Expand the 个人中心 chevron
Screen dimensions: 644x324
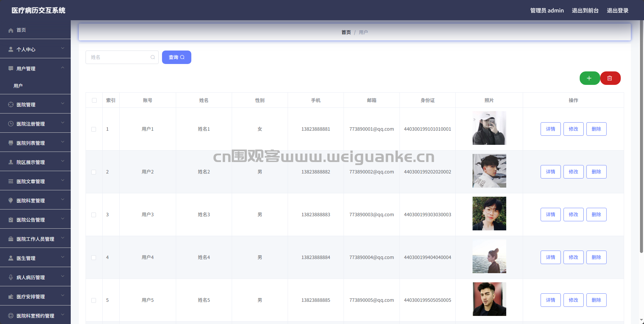pyautogui.click(x=63, y=48)
